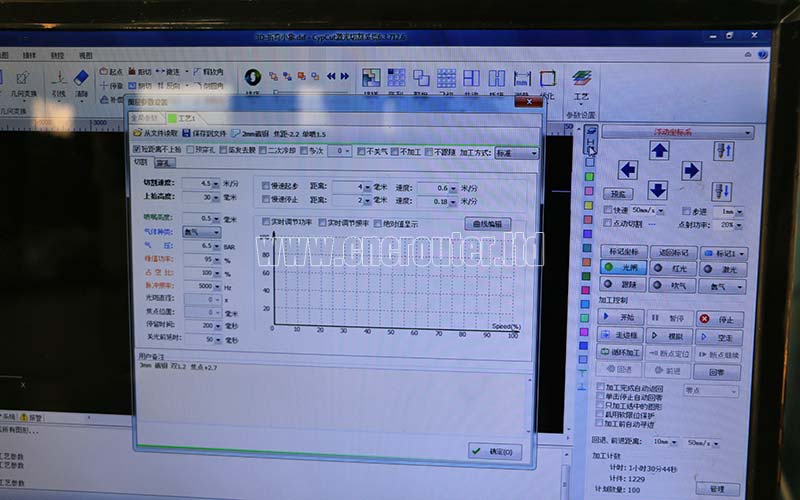Select the green layer color swatch
The height and width of the screenshot is (500, 800).
[x=589, y=177]
